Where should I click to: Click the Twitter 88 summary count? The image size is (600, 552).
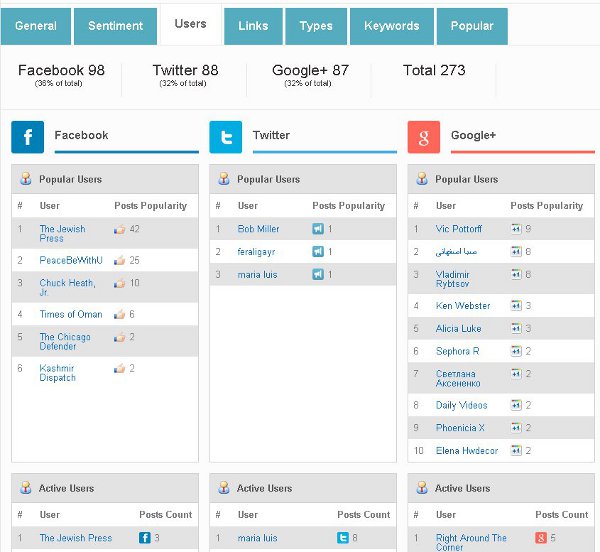pos(186,70)
